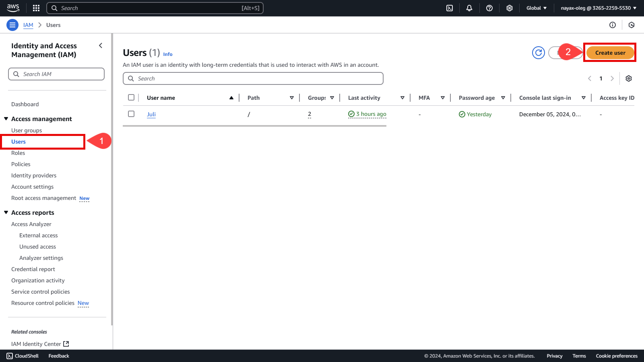Open the top bar settings gear
Viewport: 644px width, 362px height.
(510, 8)
